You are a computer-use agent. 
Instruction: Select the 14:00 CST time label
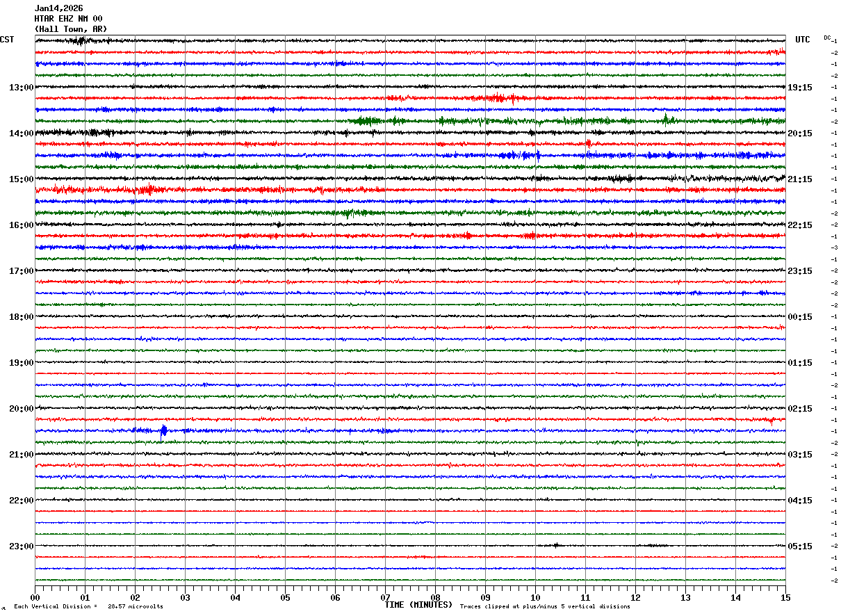pos(21,133)
